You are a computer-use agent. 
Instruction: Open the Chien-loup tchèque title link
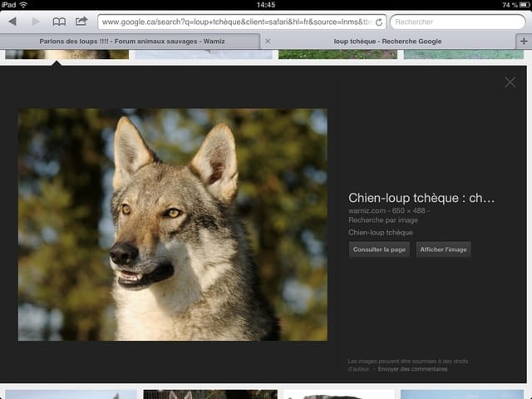point(421,198)
